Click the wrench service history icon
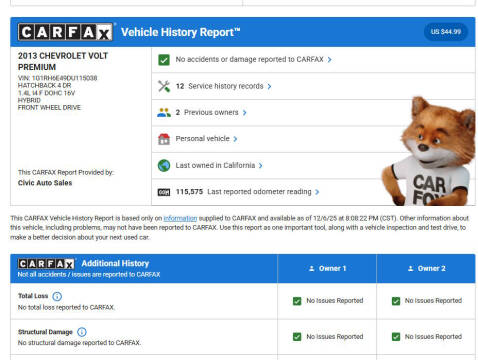 [x=164, y=86]
